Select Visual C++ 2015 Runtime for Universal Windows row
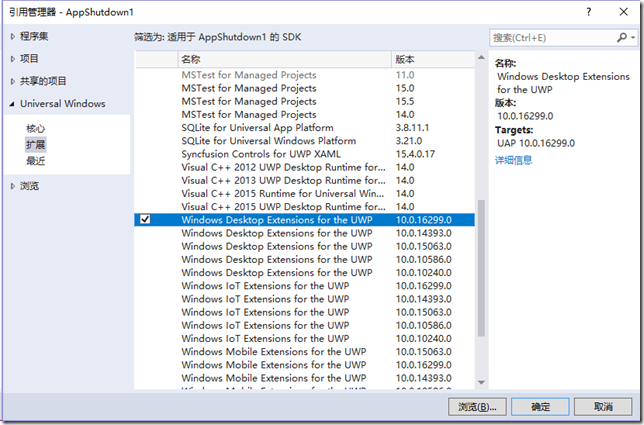 click(x=305, y=193)
